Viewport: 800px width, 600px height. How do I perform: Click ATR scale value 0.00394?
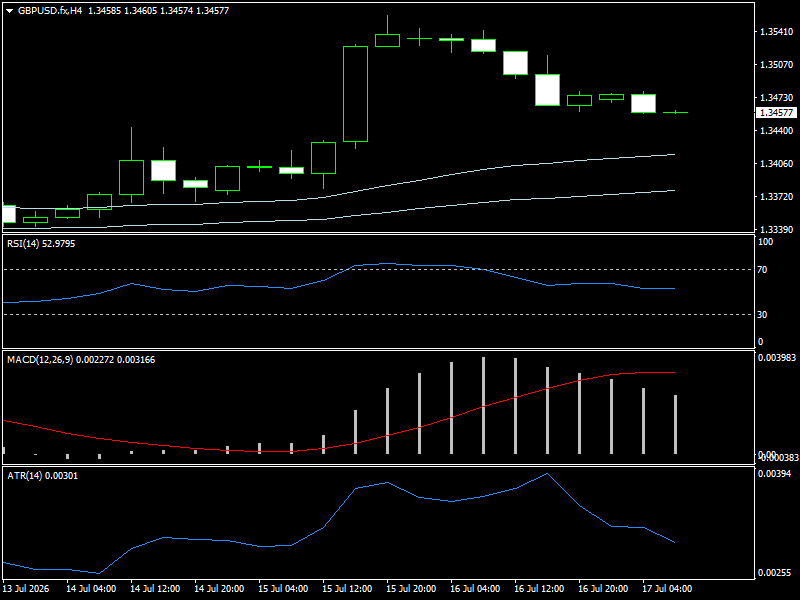774,473
